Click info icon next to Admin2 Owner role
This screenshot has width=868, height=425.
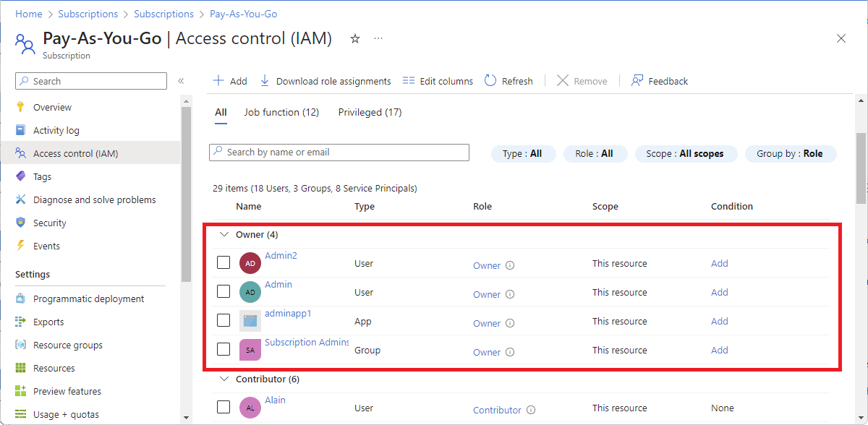click(x=510, y=265)
